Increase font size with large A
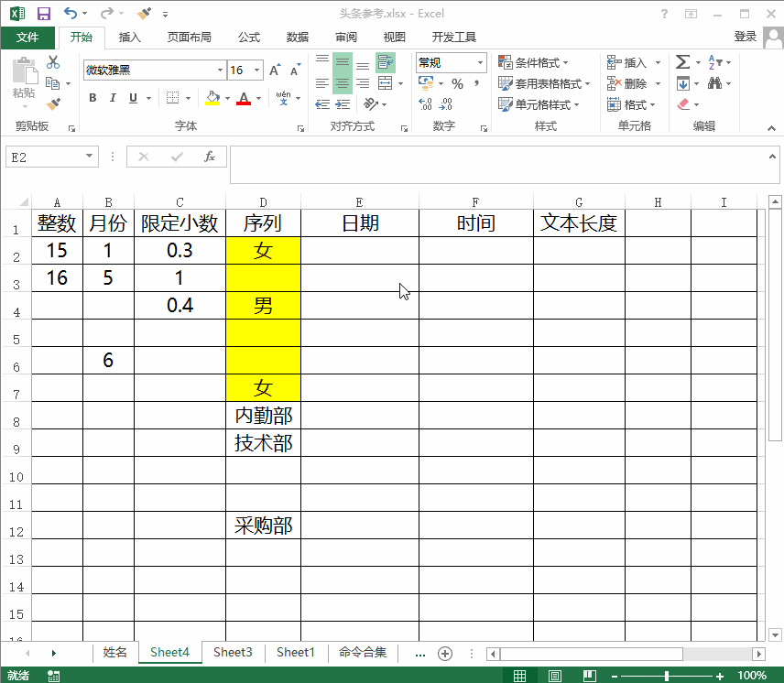 point(275,70)
